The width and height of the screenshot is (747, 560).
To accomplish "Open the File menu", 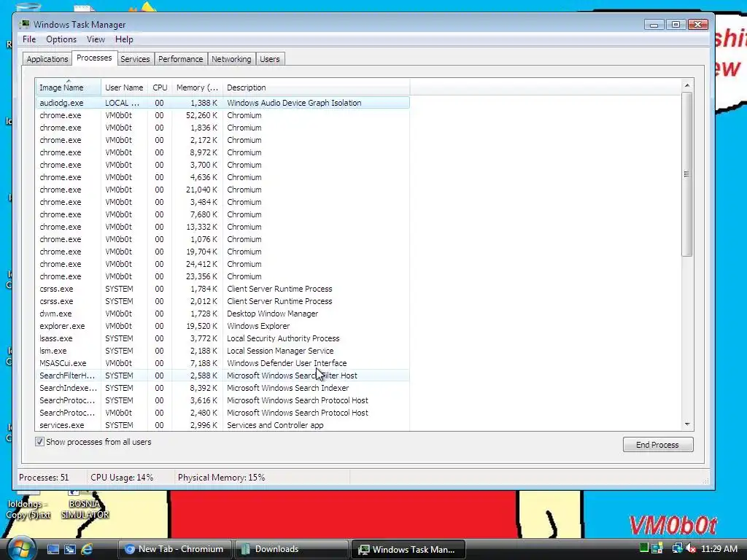I will tap(29, 39).
